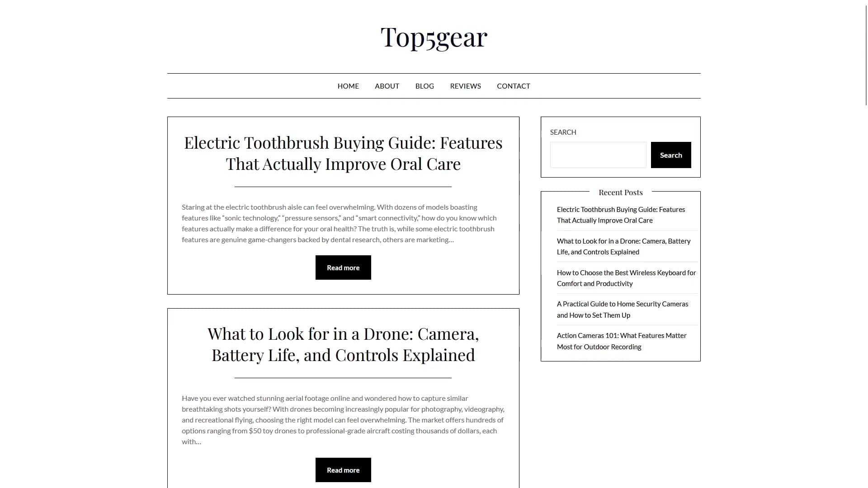Open Action Cameras 101 recent post

coord(622,341)
